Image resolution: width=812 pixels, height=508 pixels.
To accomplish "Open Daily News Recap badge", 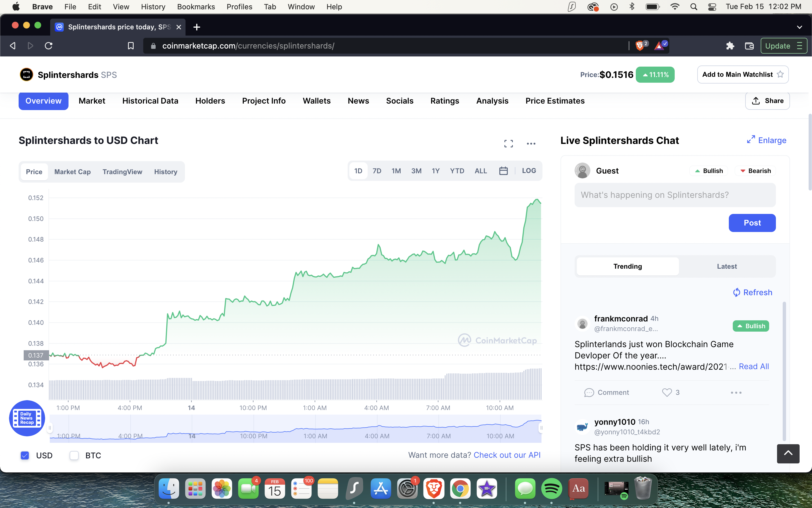I will tap(27, 418).
